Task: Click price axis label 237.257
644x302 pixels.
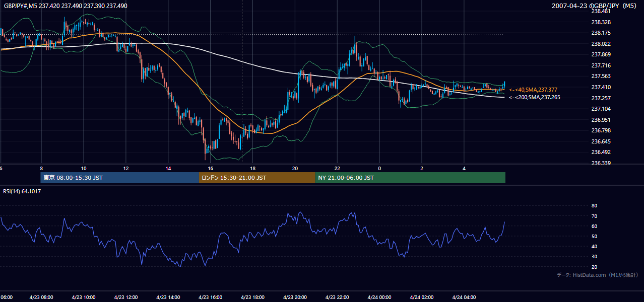Action: point(601,98)
